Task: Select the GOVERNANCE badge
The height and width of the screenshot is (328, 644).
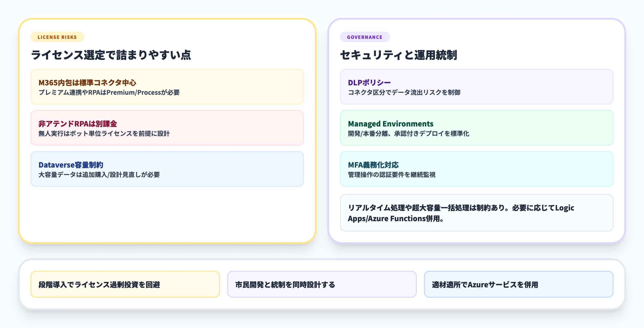Action: point(364,37)
